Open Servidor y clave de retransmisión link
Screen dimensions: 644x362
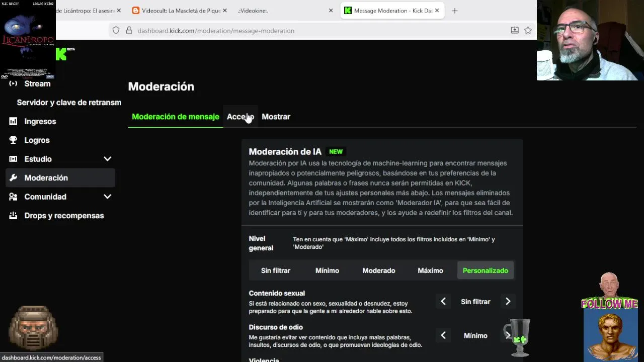[x=69, y=103]
